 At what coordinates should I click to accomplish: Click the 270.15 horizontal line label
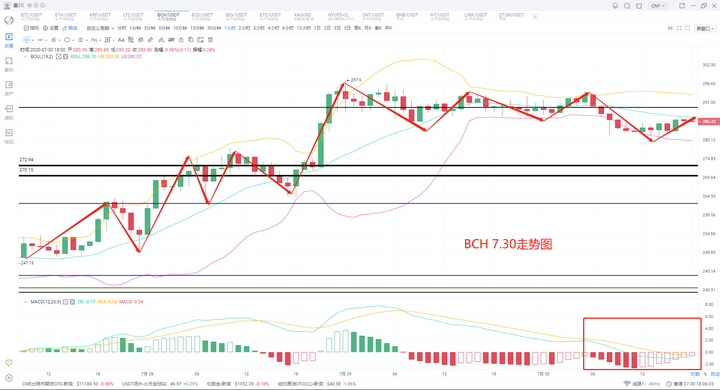(x=26, y=170)
